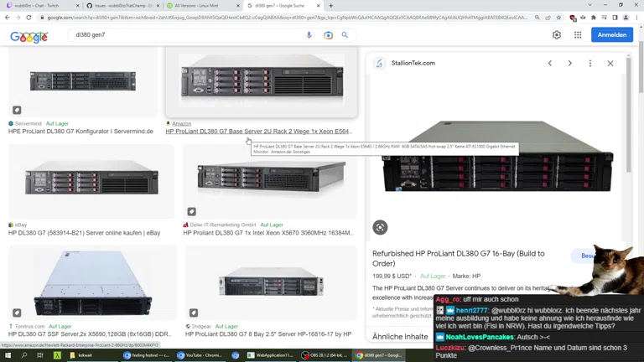Go to next image in preview panel
Viewport: 644px width, 362px height.
coord(570,63)
